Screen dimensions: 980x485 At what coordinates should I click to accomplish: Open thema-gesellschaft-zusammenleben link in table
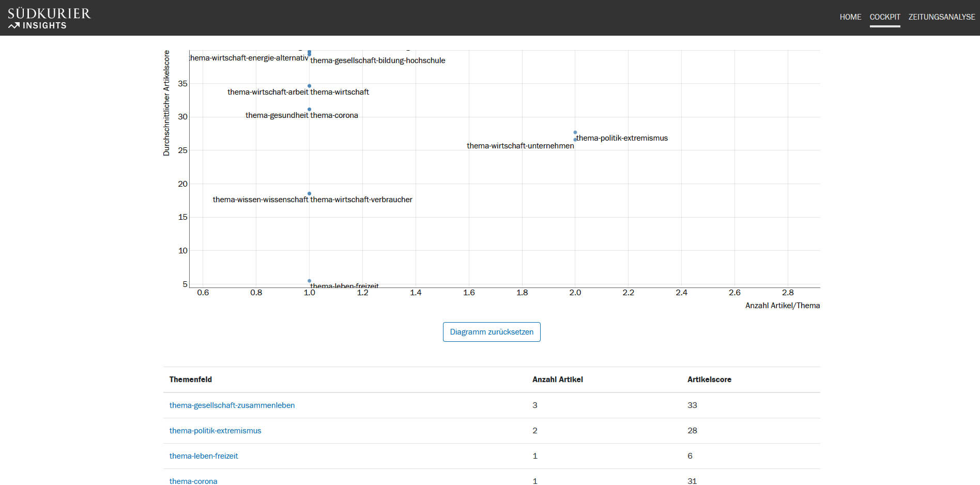[232, 405]
